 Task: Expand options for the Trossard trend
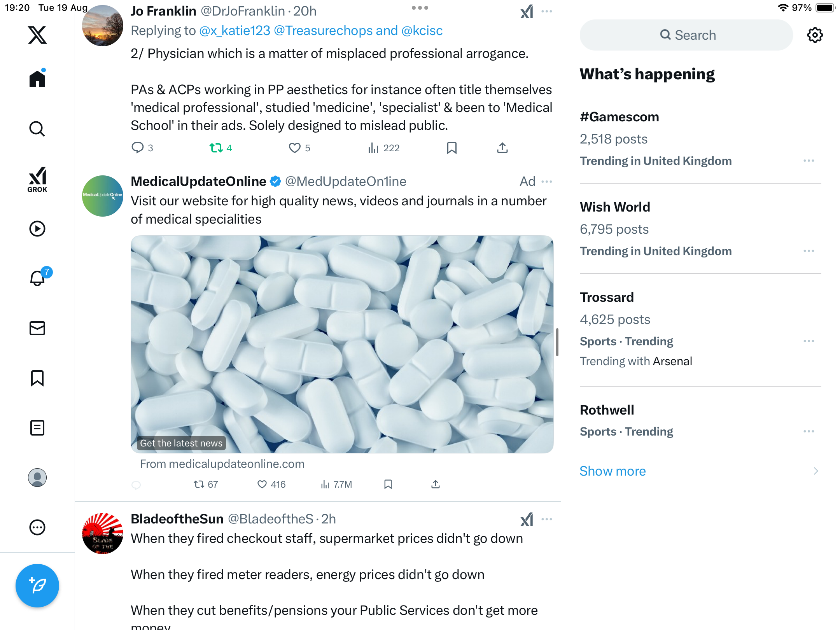(x=808, y=341)
